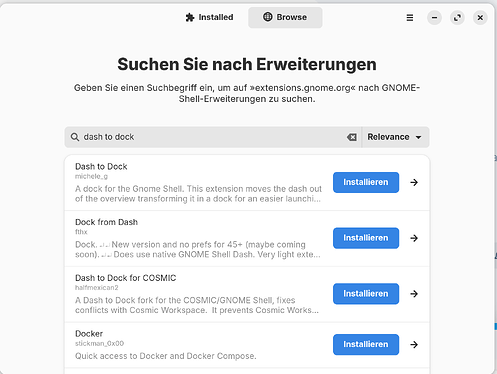Click author name 'fthx'

point(81,232)
